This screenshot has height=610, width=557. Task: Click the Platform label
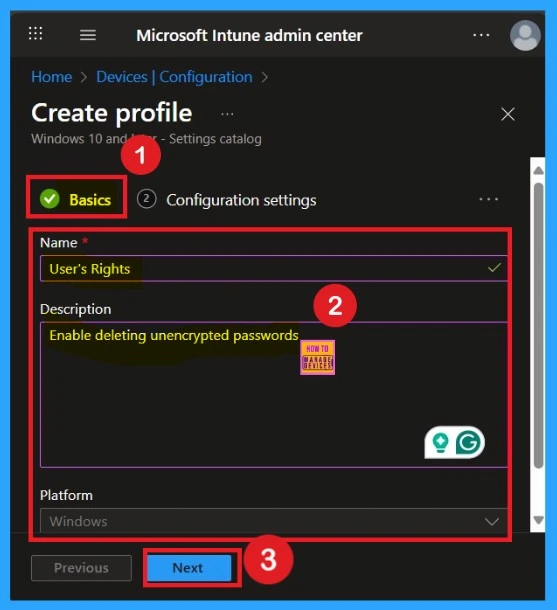tap(67, 495)
